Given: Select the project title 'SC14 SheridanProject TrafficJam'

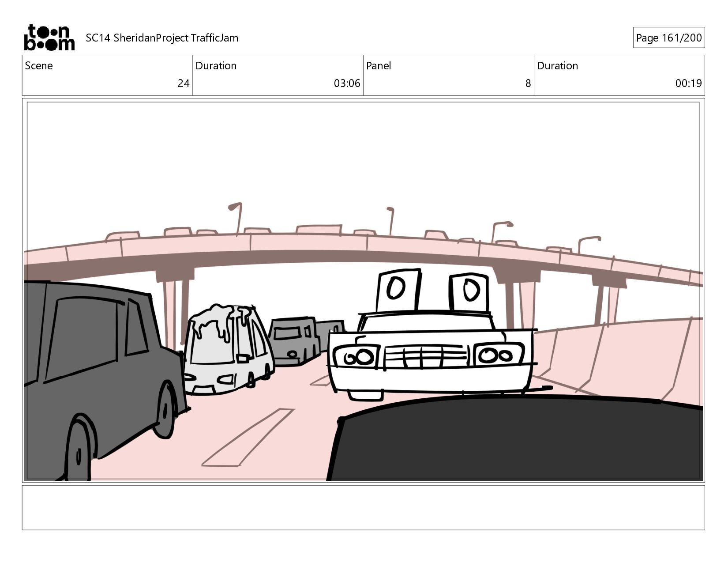Looking at the screenshot, I should (x=162, y=38).
